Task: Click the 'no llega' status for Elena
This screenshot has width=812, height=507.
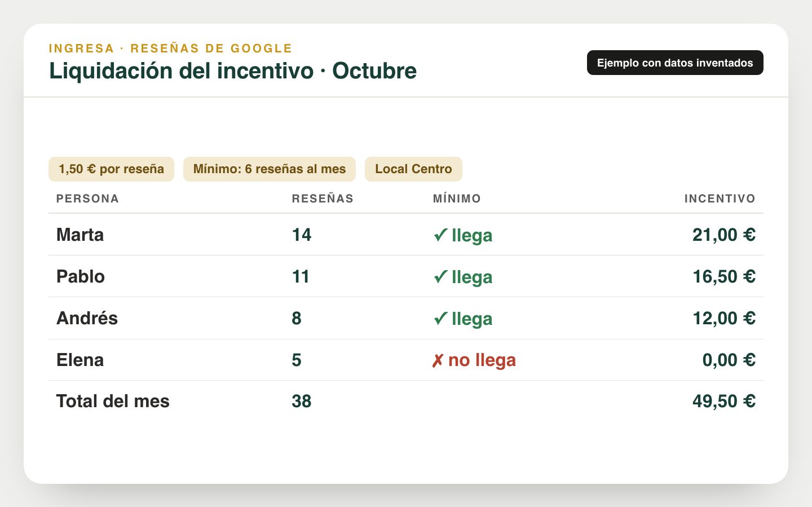Action: tap(474, 360)
